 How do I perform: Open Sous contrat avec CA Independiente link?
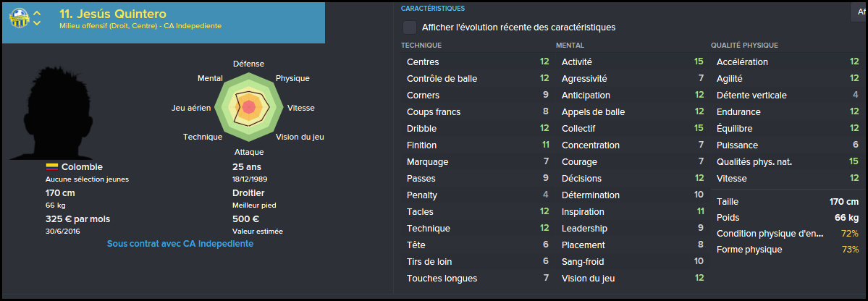pyautogui.click(x=180, y=243)
